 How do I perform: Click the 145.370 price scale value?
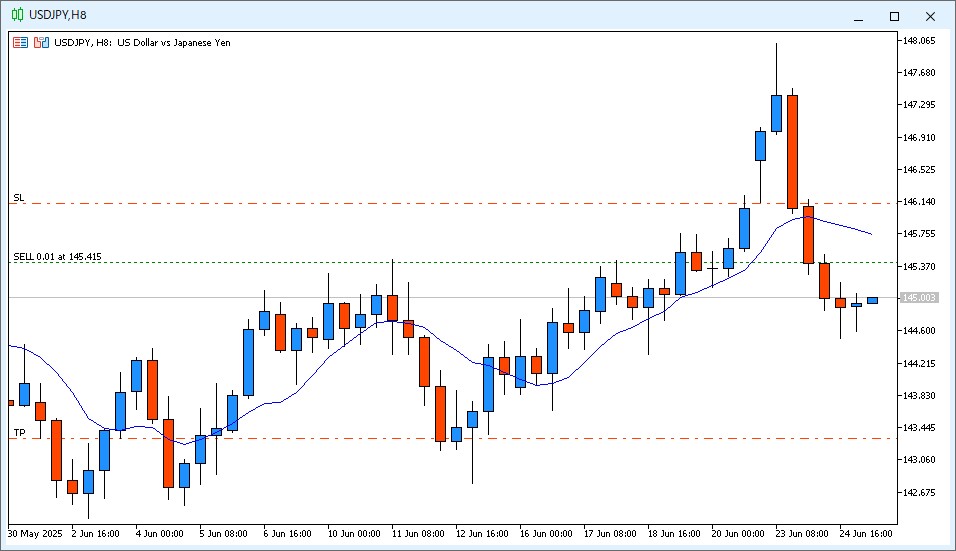pos(919,266)
